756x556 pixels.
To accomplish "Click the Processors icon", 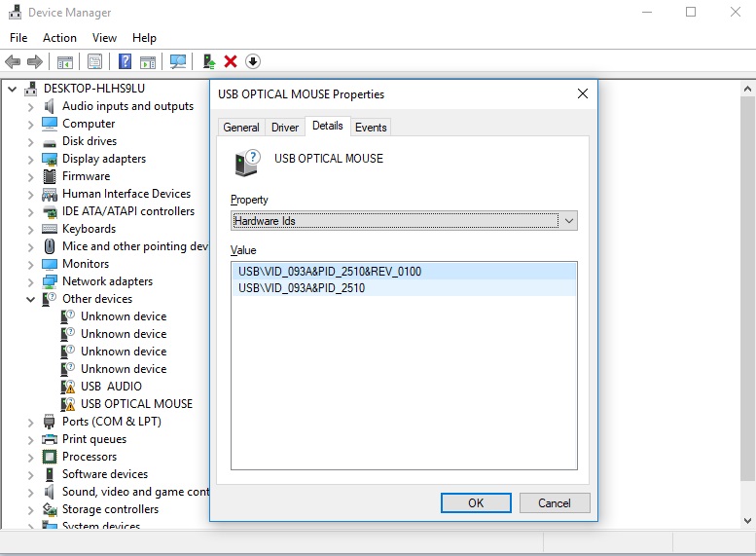I will pos(50,457).
